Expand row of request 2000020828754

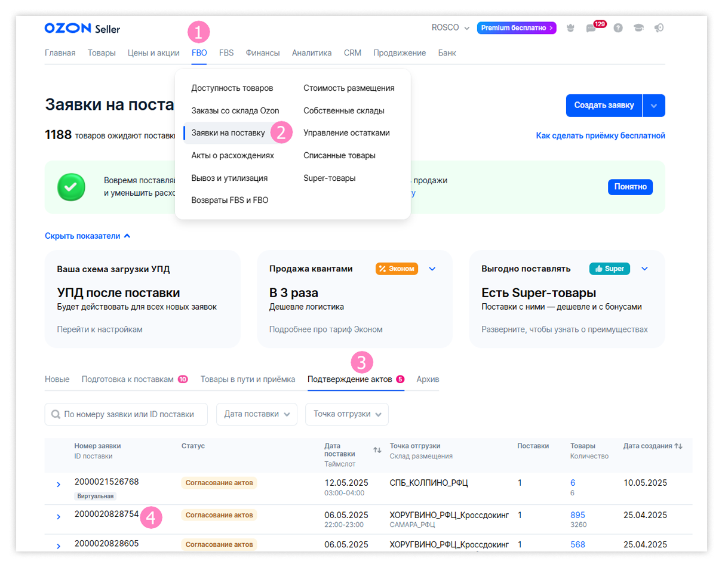pos(58,516)
